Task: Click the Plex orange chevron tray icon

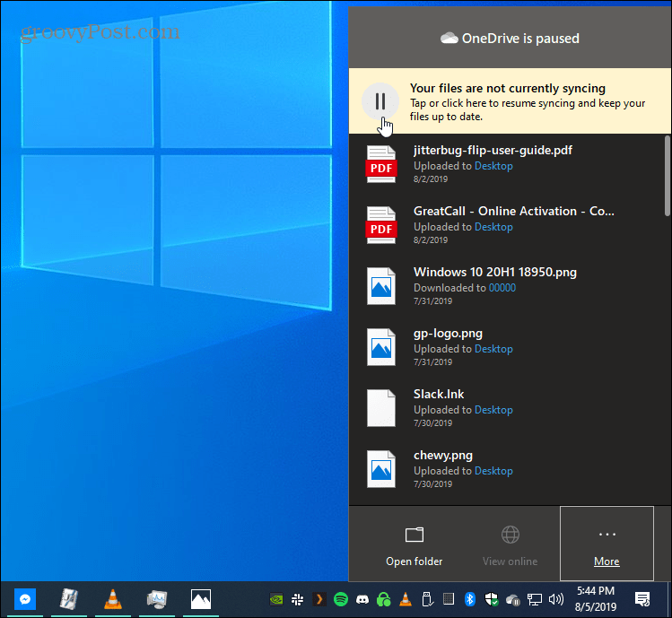Action: coord(319,599)
